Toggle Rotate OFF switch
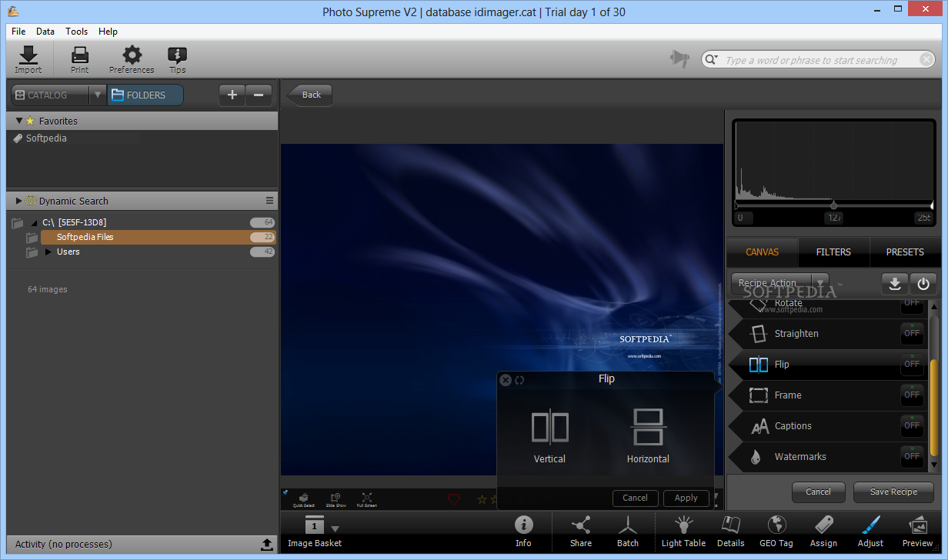 point(912,305)
